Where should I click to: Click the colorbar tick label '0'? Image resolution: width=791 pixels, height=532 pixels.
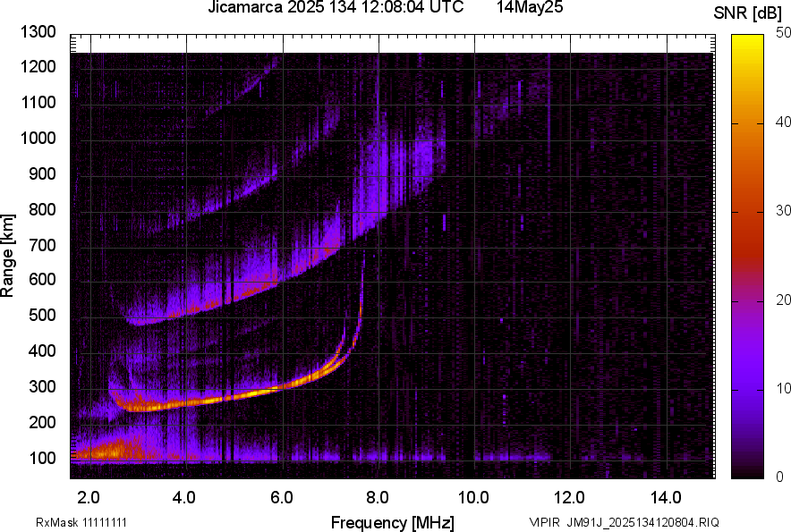[x=780, y=477]
